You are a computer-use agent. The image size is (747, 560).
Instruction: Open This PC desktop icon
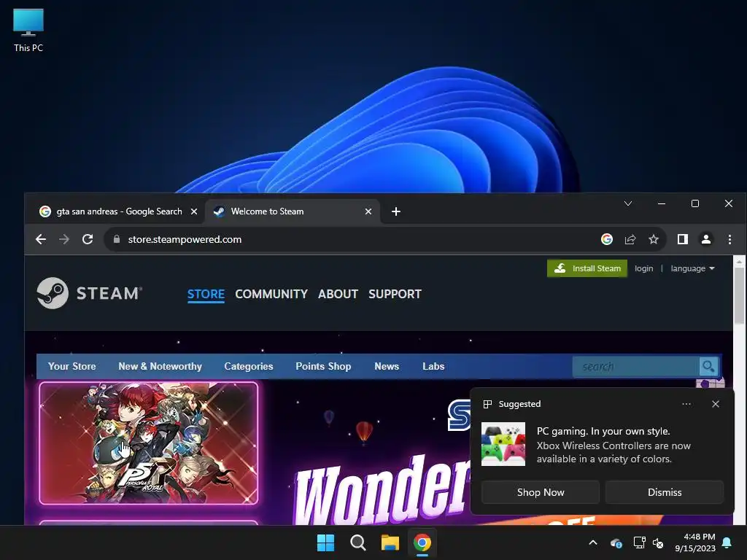[x=28, y=30]
